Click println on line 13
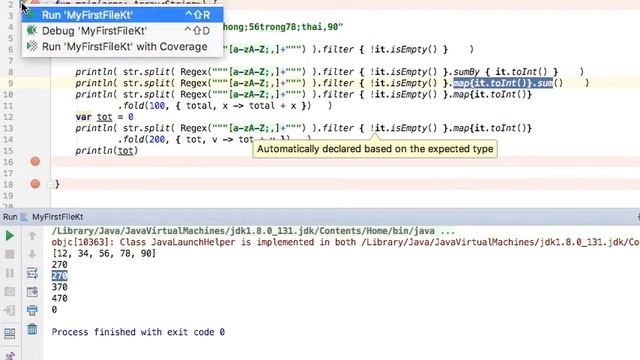This screenshot has width=640, height=360. pos(94,129)
